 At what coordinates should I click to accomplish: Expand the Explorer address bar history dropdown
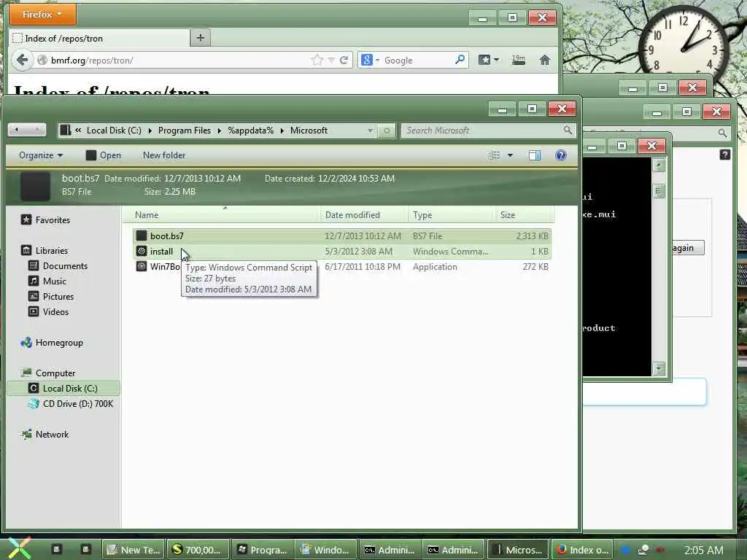click(370, 131)
